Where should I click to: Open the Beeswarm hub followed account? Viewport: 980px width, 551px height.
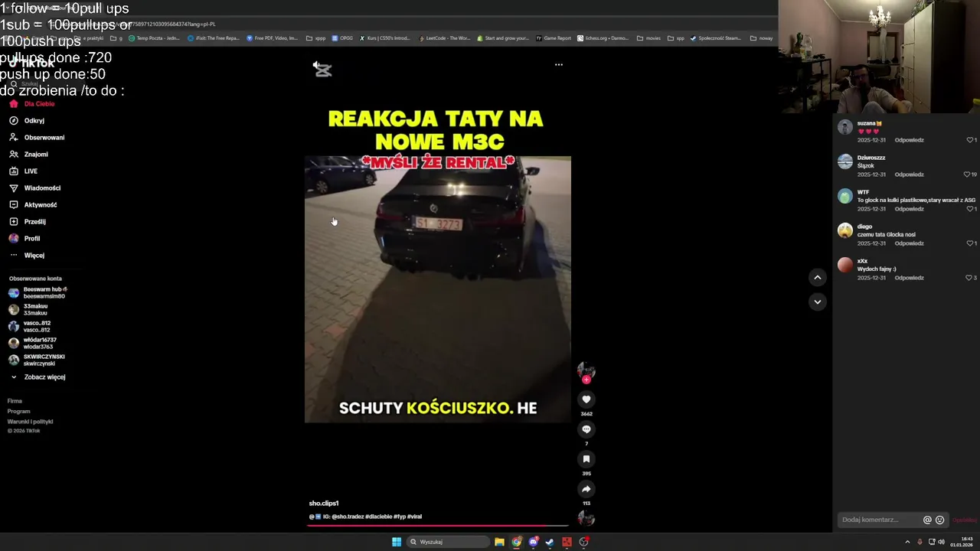pyautogui.click(x=38, y=293)
